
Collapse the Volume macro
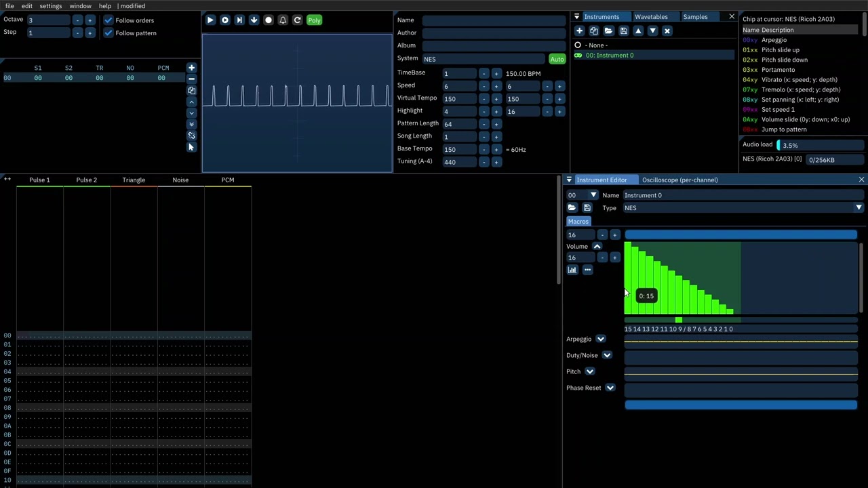[x=597, y=247]
